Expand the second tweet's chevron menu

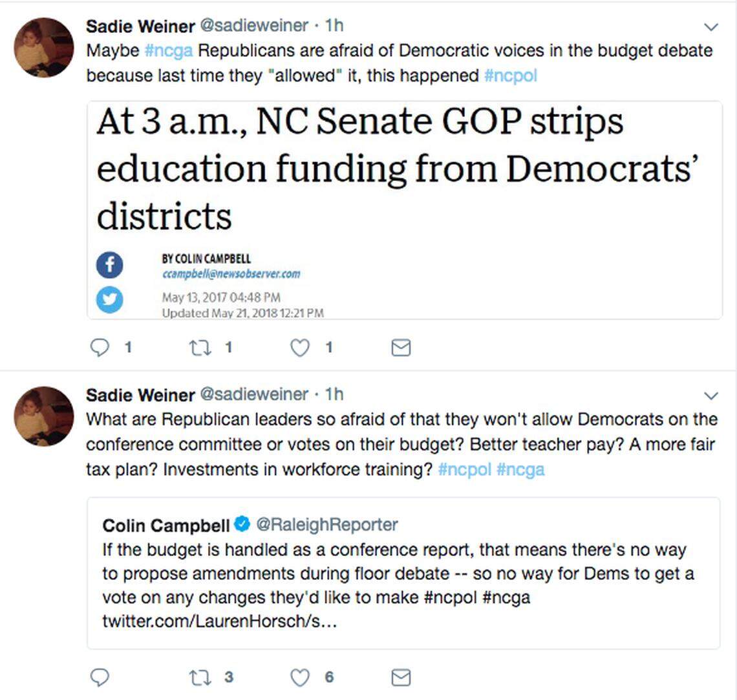tap(710, 396)
